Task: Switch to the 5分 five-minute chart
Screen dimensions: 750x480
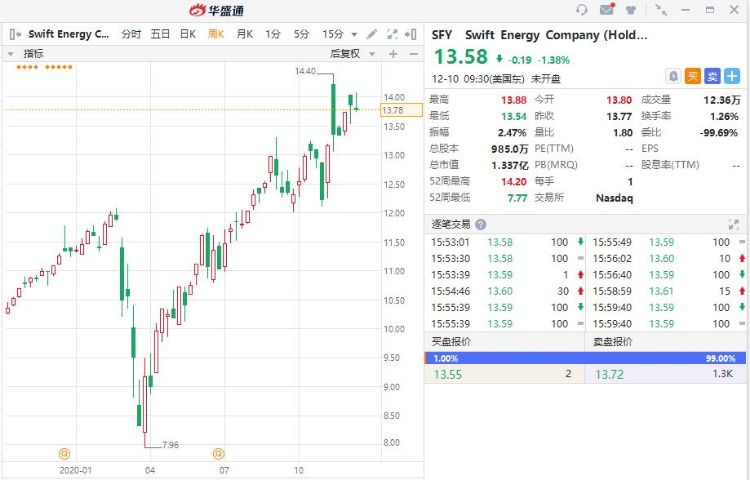Action: (301, 34)
